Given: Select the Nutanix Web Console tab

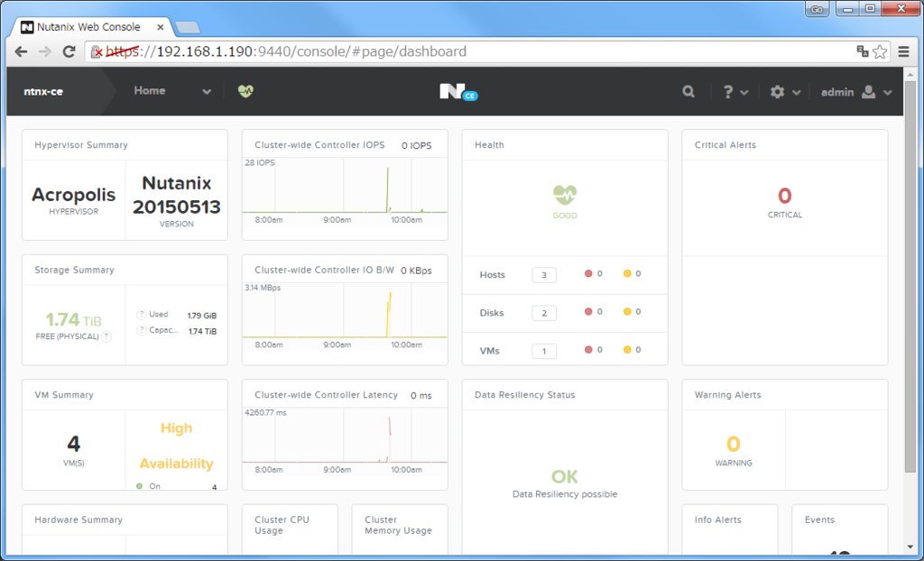Looking at the screenshot, I should [x=93, y=27].
